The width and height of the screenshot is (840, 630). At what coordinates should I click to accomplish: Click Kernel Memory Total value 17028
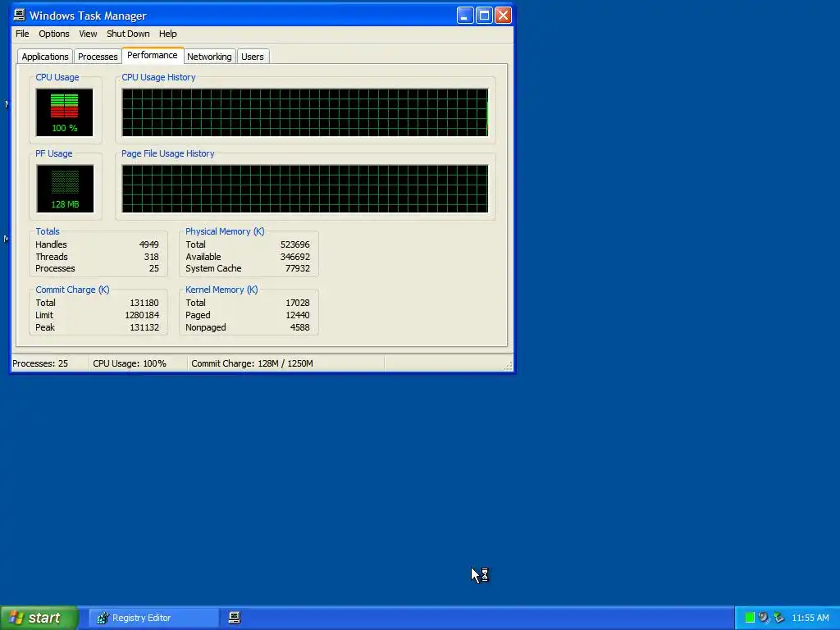tap(297, 303)
